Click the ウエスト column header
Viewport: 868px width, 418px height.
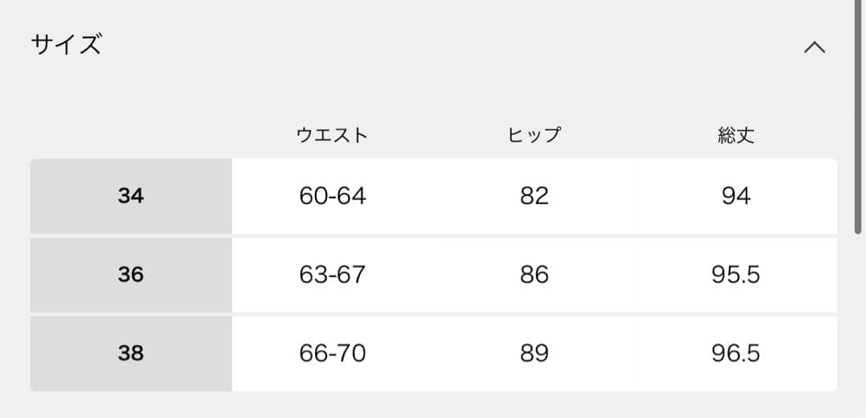point(332,135)
